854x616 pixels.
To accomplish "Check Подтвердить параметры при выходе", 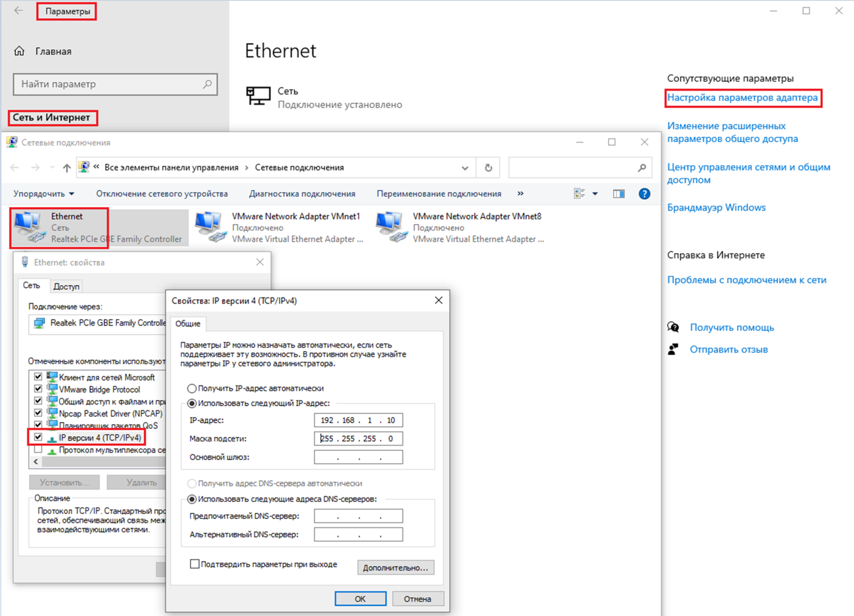I will pos(195,564).
